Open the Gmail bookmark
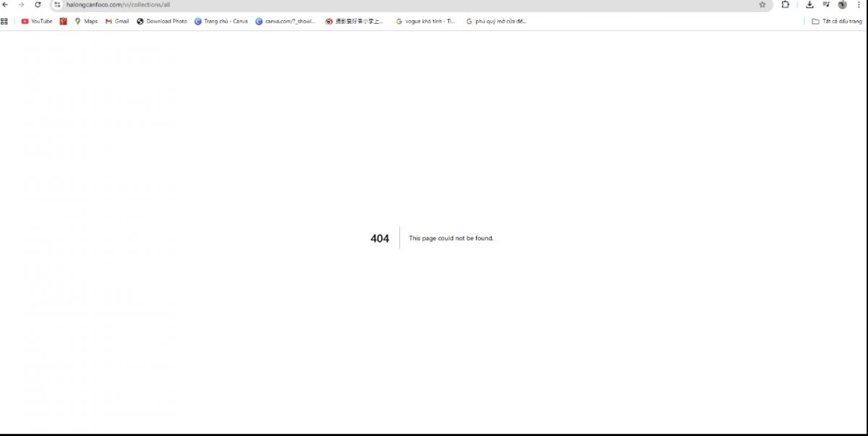This screenshot has width=868, height=436. (117, 21)
